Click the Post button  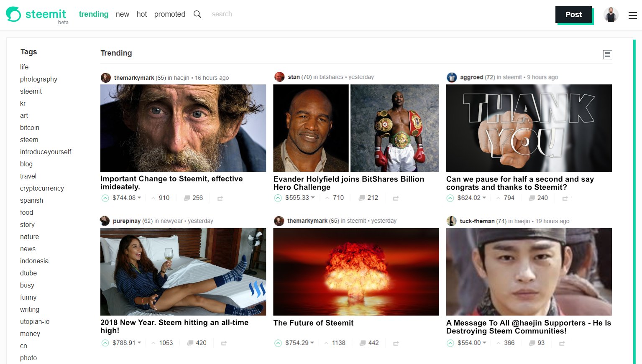click(x=573, y=15)
